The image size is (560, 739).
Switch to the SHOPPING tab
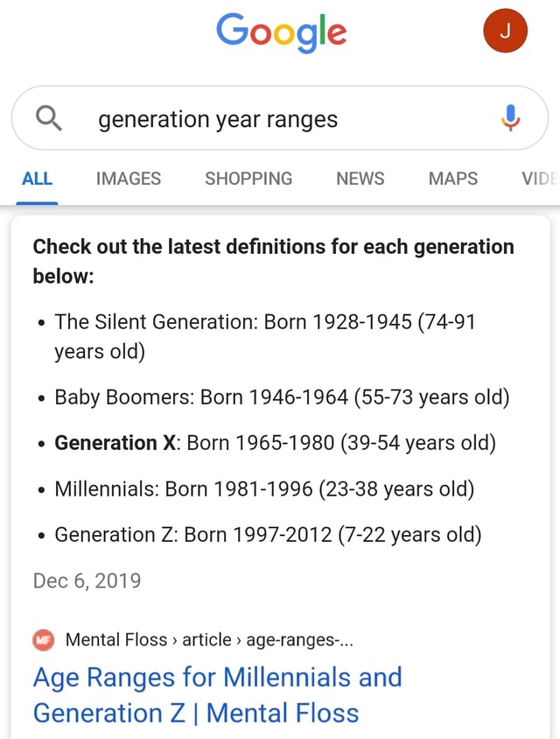tap(248, 179)
